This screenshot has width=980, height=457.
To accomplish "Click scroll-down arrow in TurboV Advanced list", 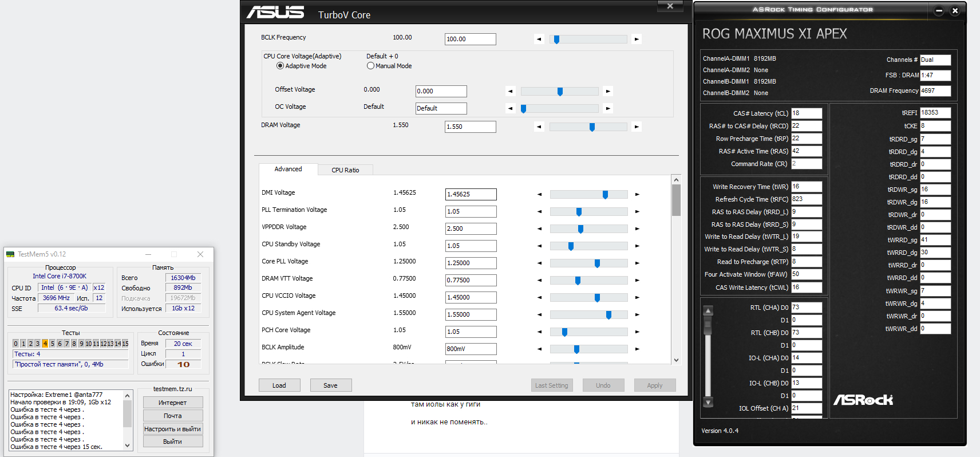I will pos(676,360).
